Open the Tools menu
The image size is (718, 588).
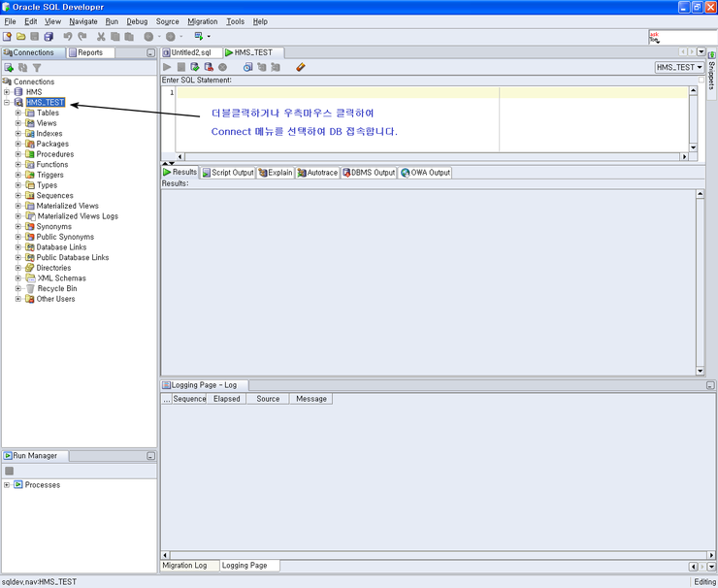(236, 21)
